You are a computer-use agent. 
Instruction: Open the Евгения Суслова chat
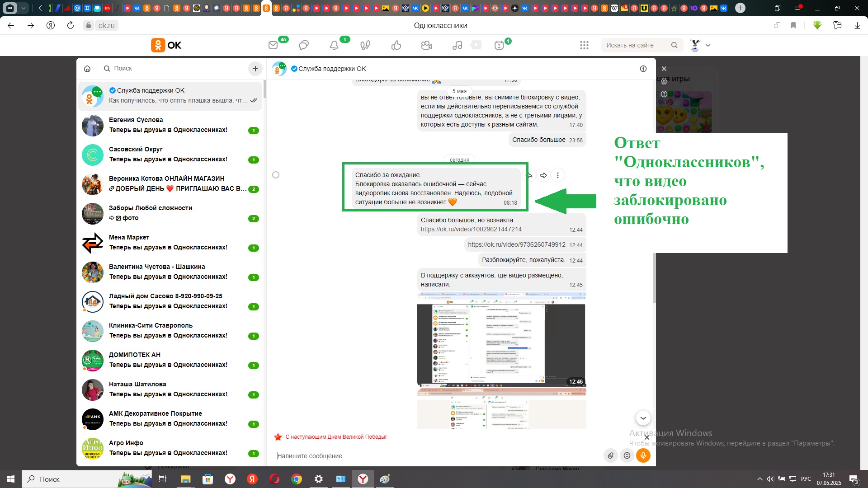pyautogui.click(x=170, y=125)
